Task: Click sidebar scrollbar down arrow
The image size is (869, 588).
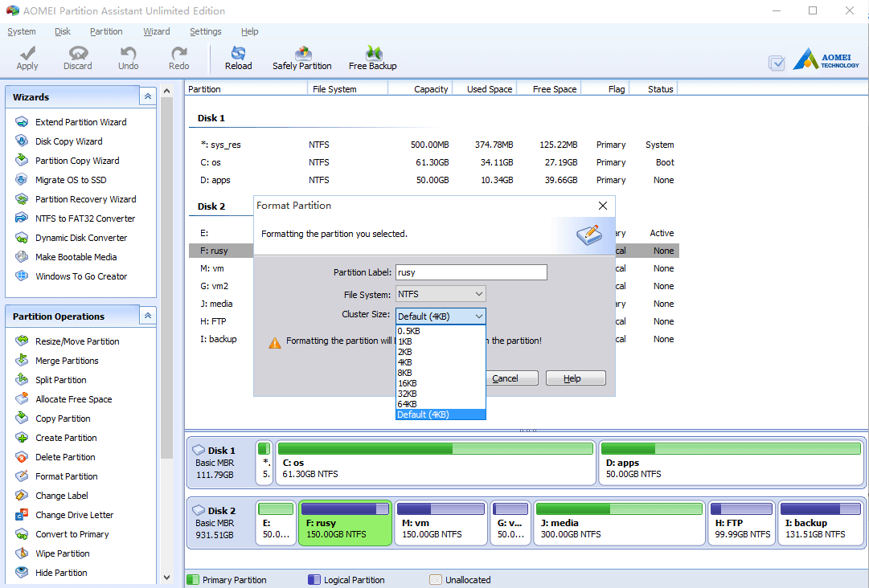Action: coord(167,578)
